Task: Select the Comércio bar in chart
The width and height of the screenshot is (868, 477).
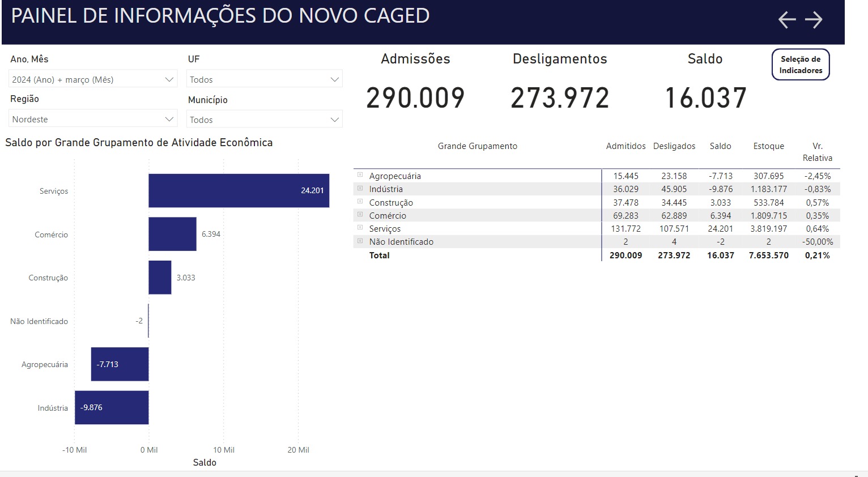Action: click(172, 234)
